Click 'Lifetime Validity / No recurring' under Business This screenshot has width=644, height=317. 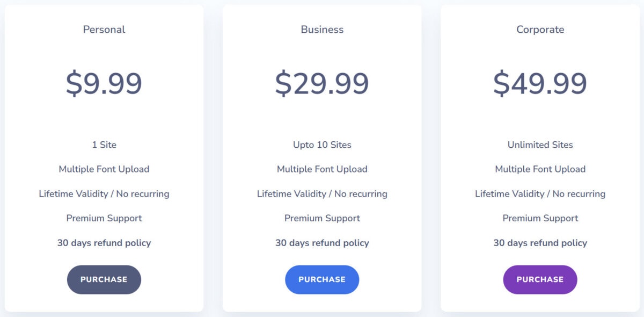point(322,194)
